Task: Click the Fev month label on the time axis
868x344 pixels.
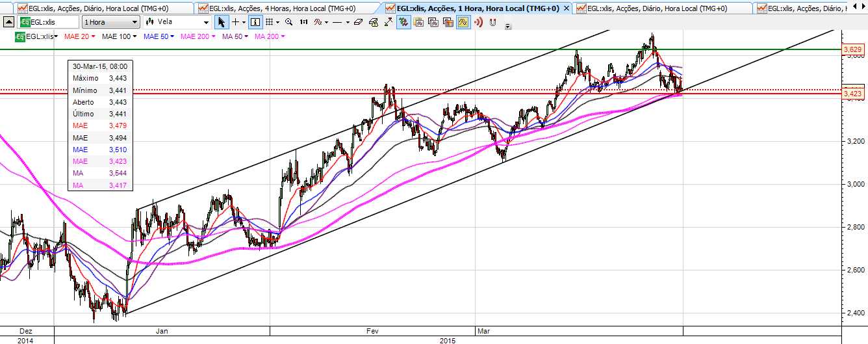Action: coord(373,331)
